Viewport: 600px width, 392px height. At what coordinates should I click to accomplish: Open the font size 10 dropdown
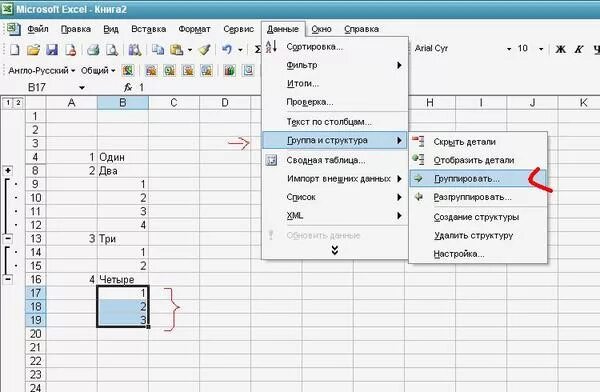(x=541, y=49)
